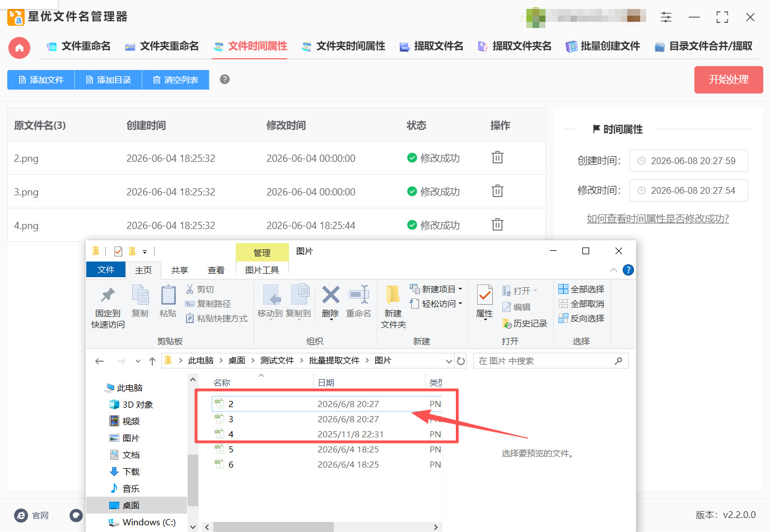Click 历史记录 in Explorer open group

(x=525, y=324)
